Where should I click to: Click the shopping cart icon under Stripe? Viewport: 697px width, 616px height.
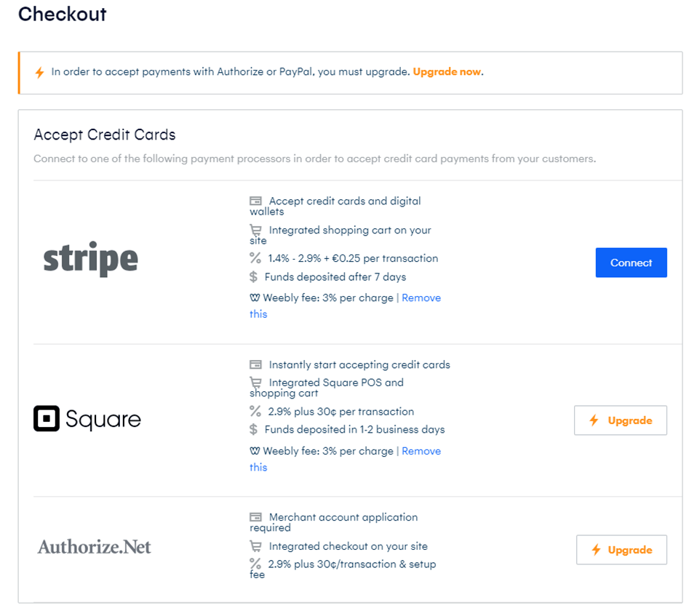pyautogui.click(x=255, y=230)
